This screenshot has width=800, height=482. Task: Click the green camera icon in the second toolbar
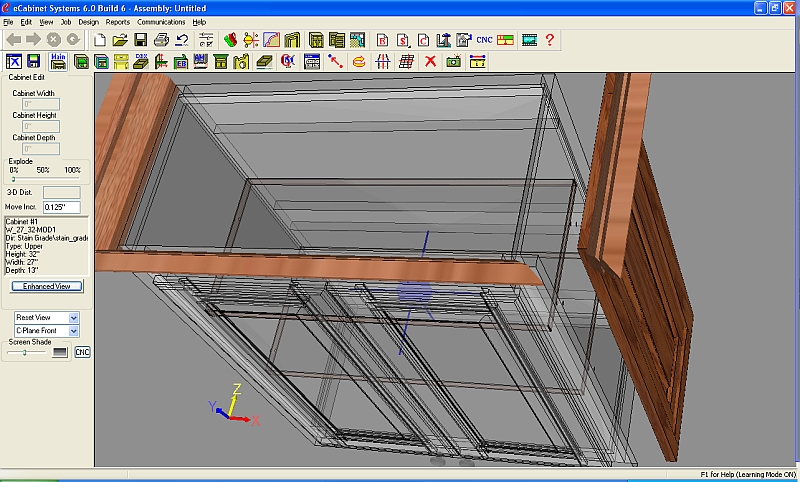454,62
